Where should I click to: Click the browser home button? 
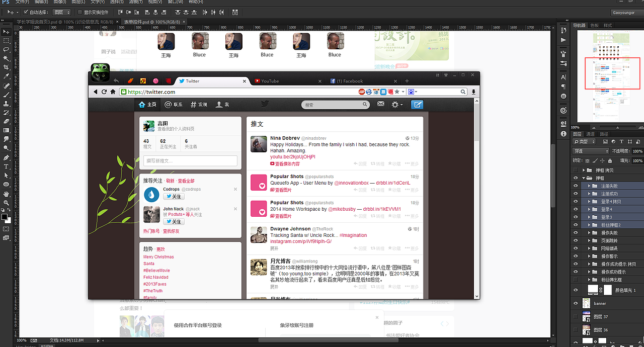pyautogui.click(x=113, y=92)
